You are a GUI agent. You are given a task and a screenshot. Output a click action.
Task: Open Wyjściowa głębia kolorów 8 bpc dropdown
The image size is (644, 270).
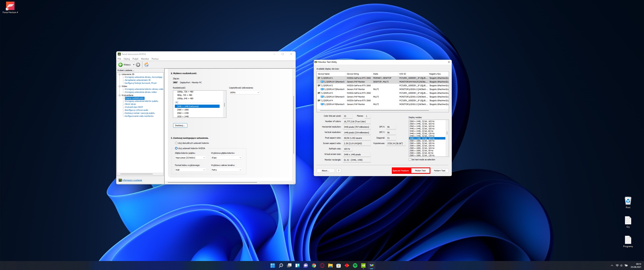tap(227, 157)
